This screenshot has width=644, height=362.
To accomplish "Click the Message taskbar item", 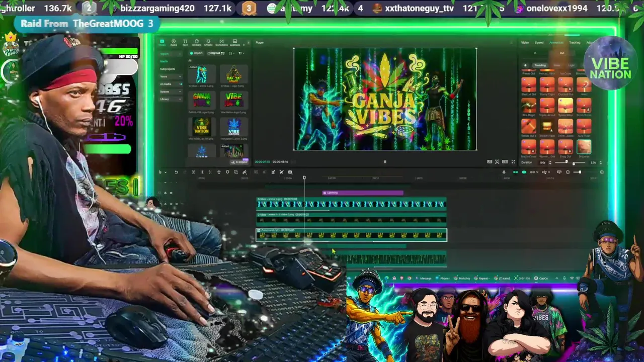I will (x=423, y=278).
